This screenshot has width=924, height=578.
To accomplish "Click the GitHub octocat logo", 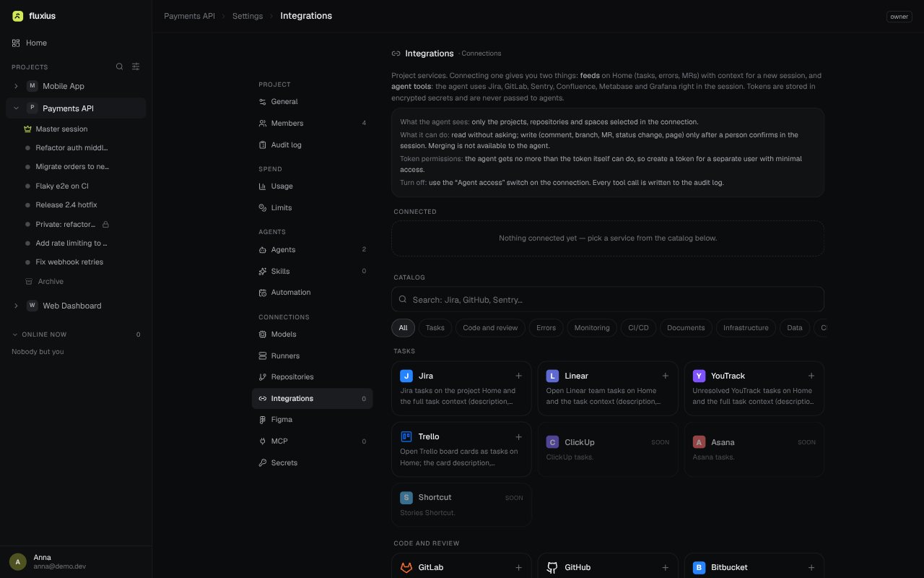I will click(x=552, y=568).
